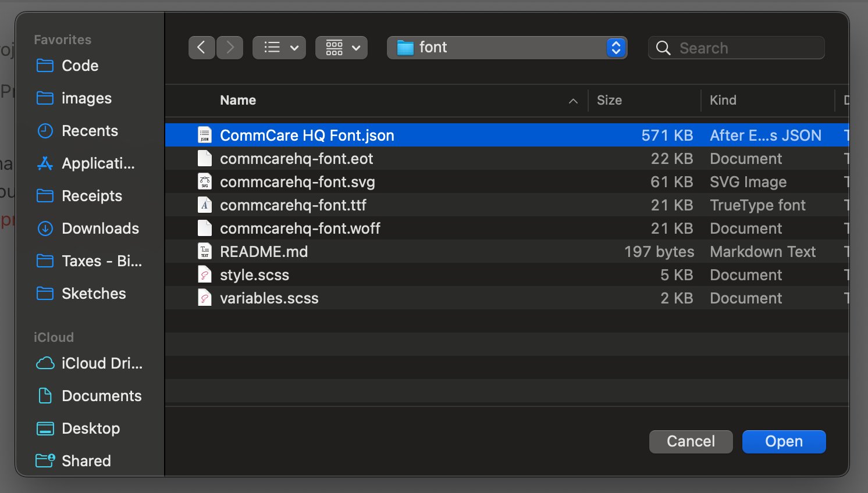
Task: Open Desktop in the sidebar
Action: click(90, 428)
